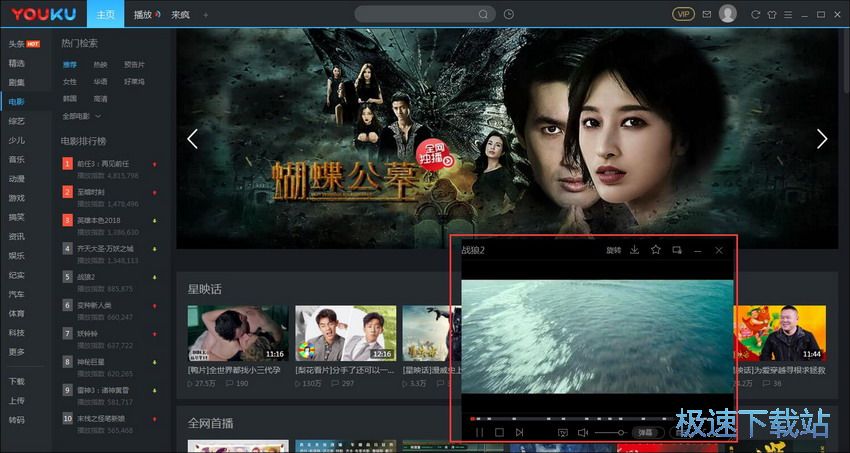Viewport: 850px width, 453px height.
Task: Mute the mini player speaker icon
Action: click(x=583, y=432)
